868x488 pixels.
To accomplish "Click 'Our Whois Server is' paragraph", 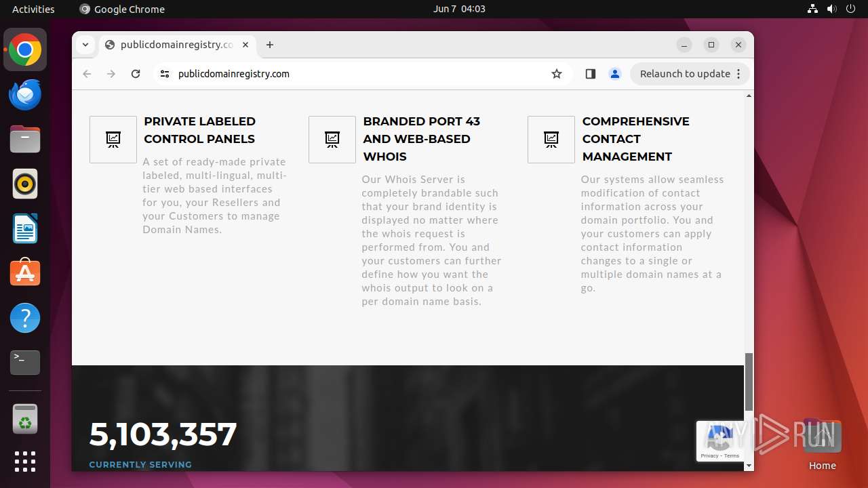I will pos(431,241).
